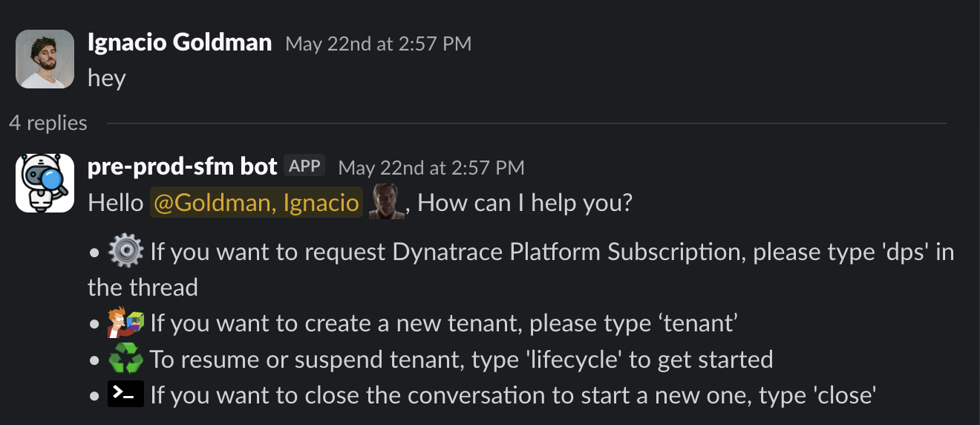Click the 4 replies label
Viewport: 980px width, 425px height.
pos(48,123)
